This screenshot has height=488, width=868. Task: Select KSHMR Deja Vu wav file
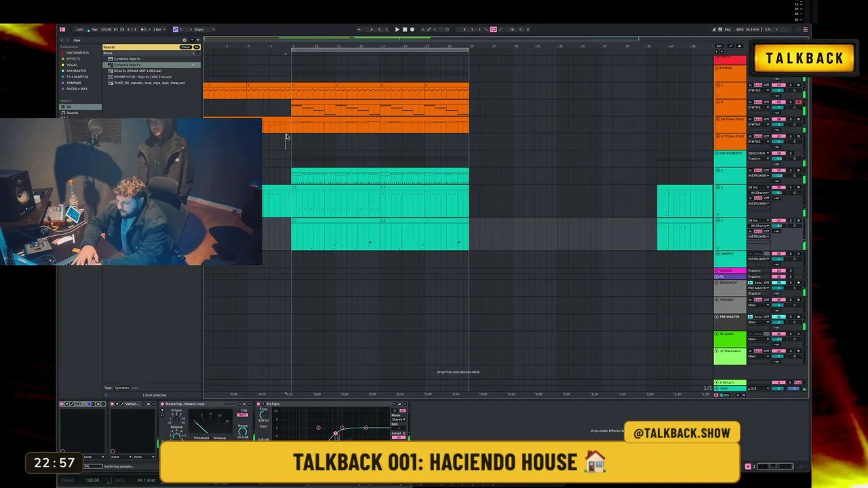pyautogui.click(x=151, y=77)
